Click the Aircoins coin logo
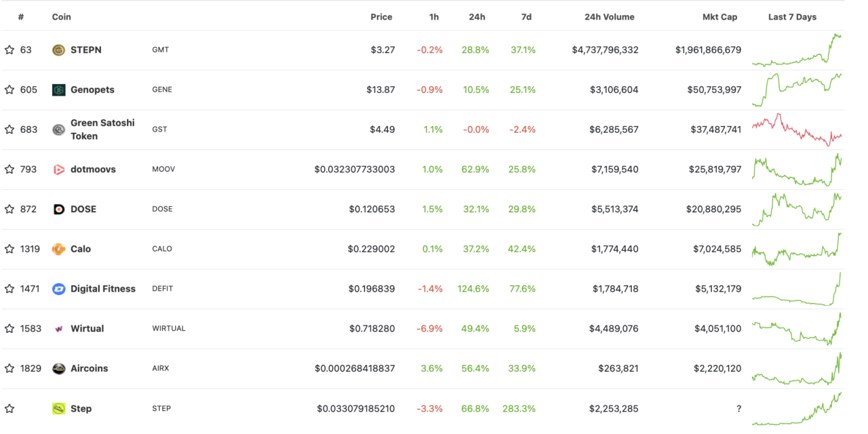This screenshot has height=434, width=868. pyautogui.click(x=58, y=368)
